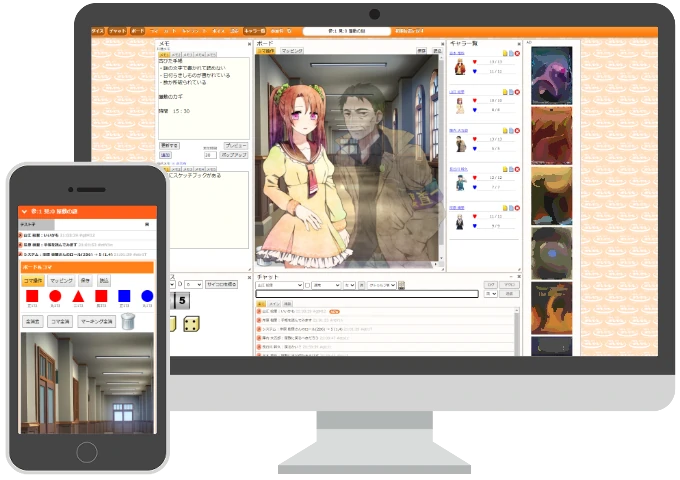Click the ポップアップ button in memo
Viewport: 680px width, 480px height.
click(234, 155)
